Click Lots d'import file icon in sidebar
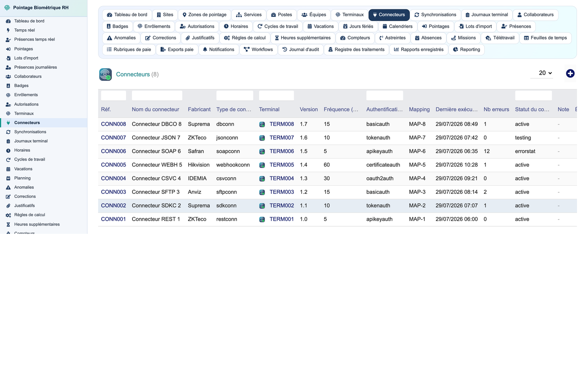The height and width of the screenshot is (367, 588). [8, 58]
